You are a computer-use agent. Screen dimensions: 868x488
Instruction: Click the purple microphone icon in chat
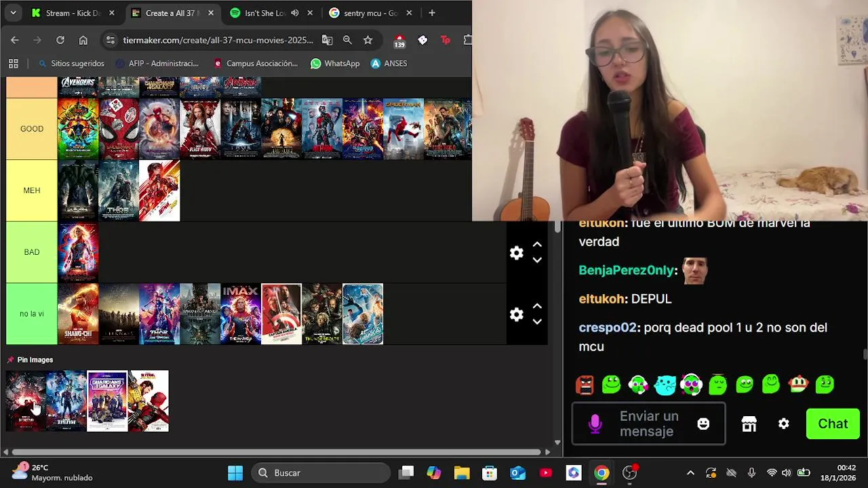pos(595,424)
